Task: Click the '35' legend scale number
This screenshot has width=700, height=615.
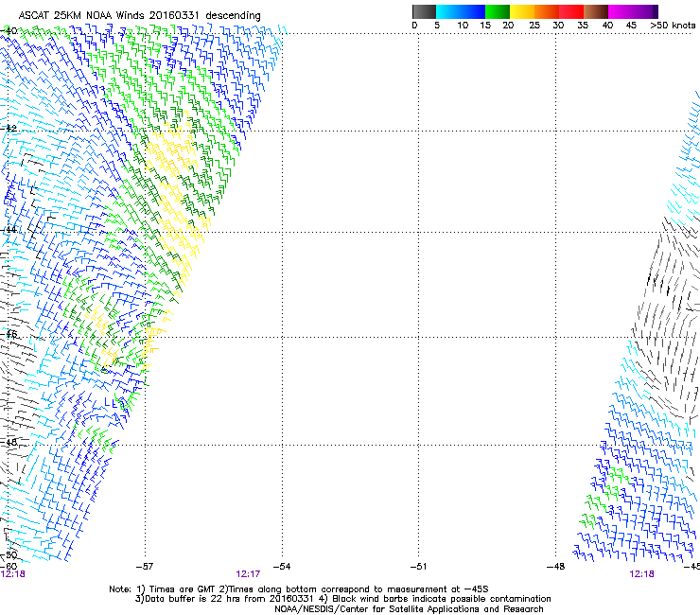Action: [x=583, y=26]
